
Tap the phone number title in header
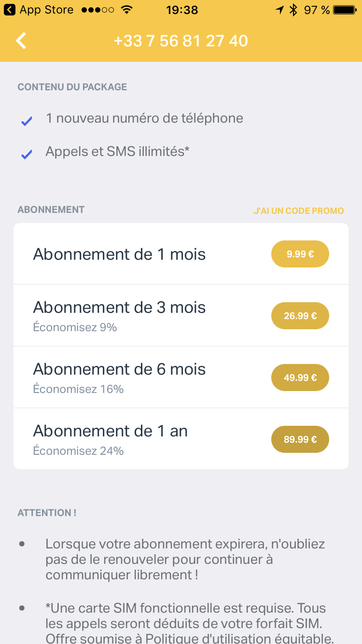click(181, 41)
